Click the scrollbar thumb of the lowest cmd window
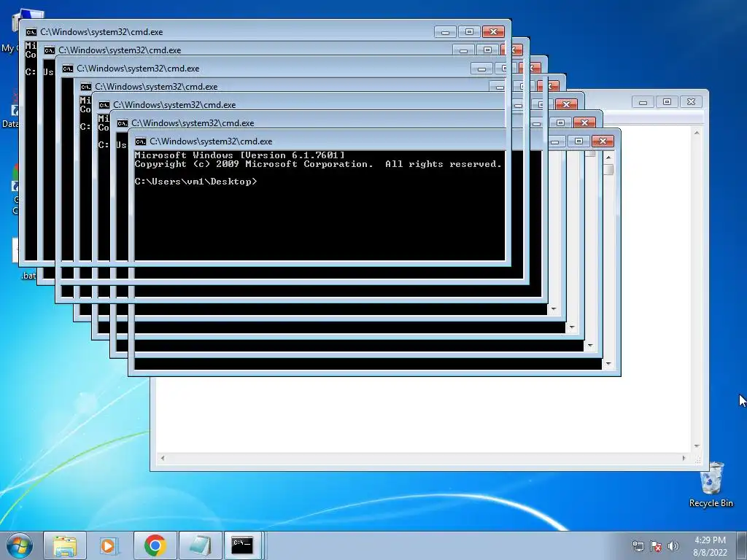 pyautogui.click(x=608, y=169)
